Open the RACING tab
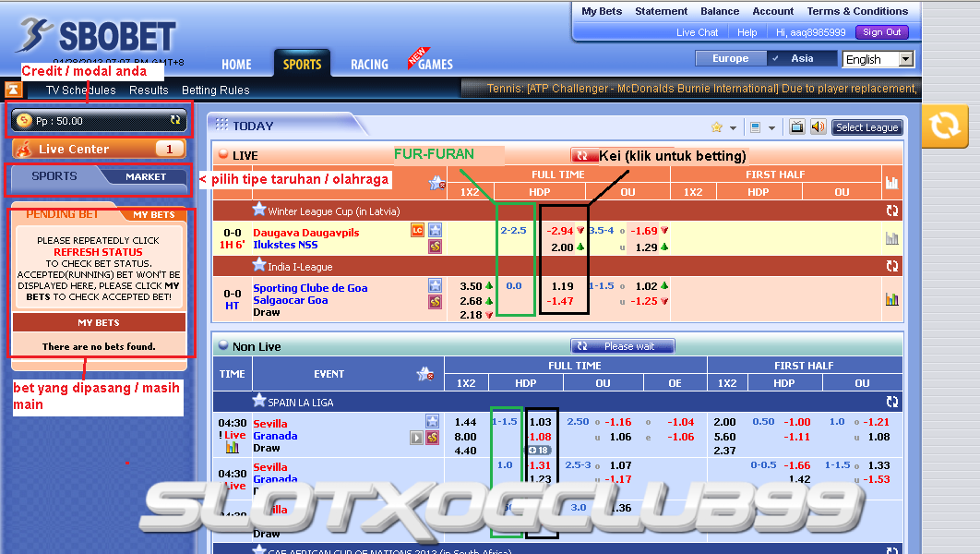 coord(369,65)
